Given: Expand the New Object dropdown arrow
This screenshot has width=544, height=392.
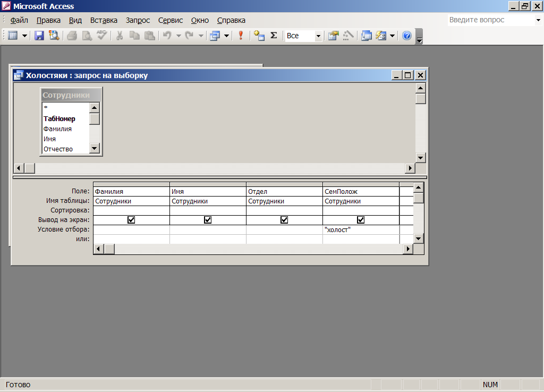Looking at the screenshot, I should pyautogui.click(x=393, y=36).
